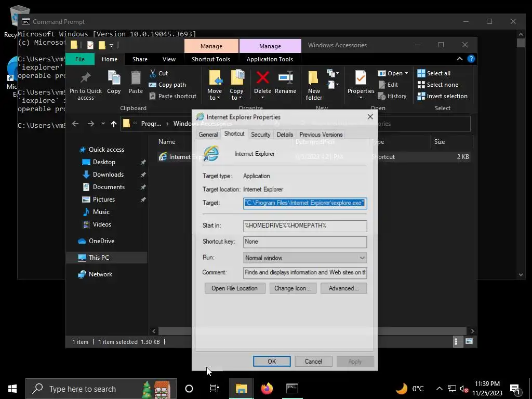
Task: Click the Comment field
Action: click(305, 272)
